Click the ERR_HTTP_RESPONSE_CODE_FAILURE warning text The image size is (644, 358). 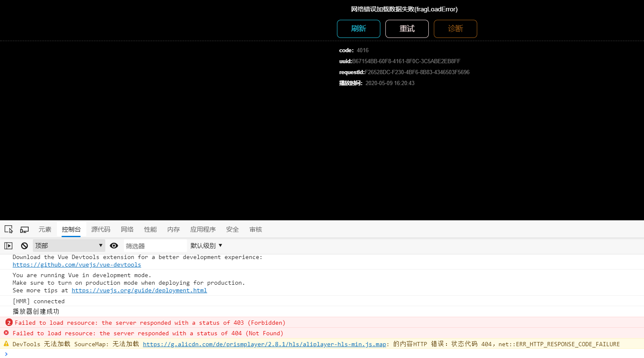coord(559,344)
